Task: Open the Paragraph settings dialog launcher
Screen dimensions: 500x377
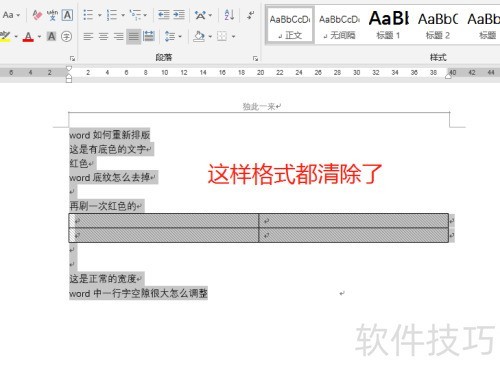Action: [x=255, y=58]
